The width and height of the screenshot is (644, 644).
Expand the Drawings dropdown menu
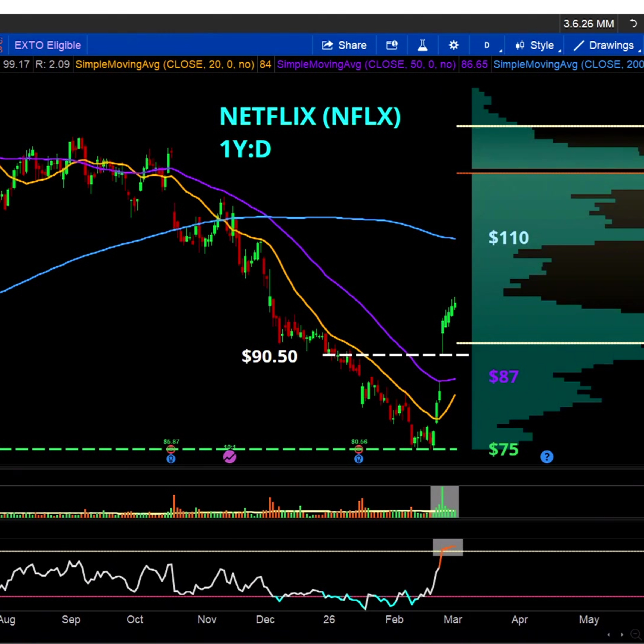pyautogui.click(x=604, y=45)
